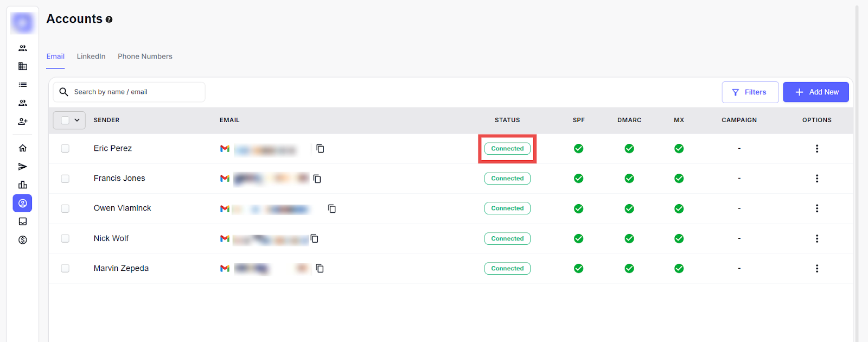The height and width of the screenshot is (342, 868).
Task: Expand the select-all dropdown arrow in header
Action: 77,120
